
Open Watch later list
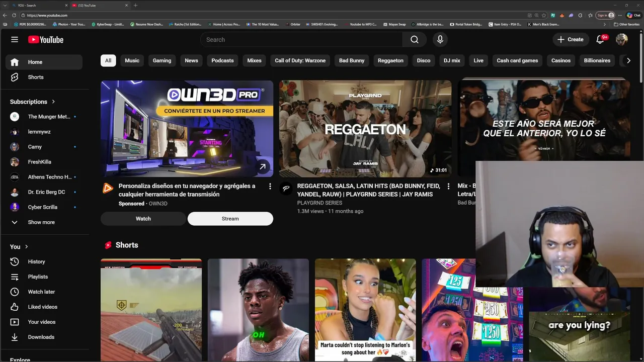click(44, 292)
